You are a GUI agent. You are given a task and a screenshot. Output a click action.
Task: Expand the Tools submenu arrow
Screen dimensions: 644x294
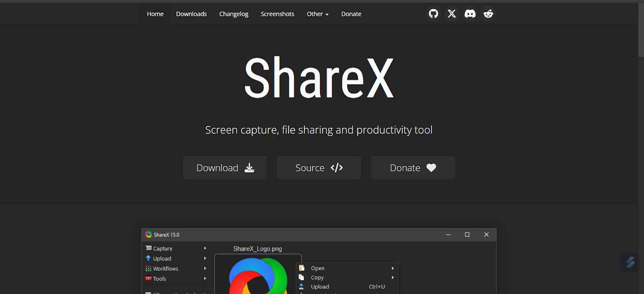205,278
